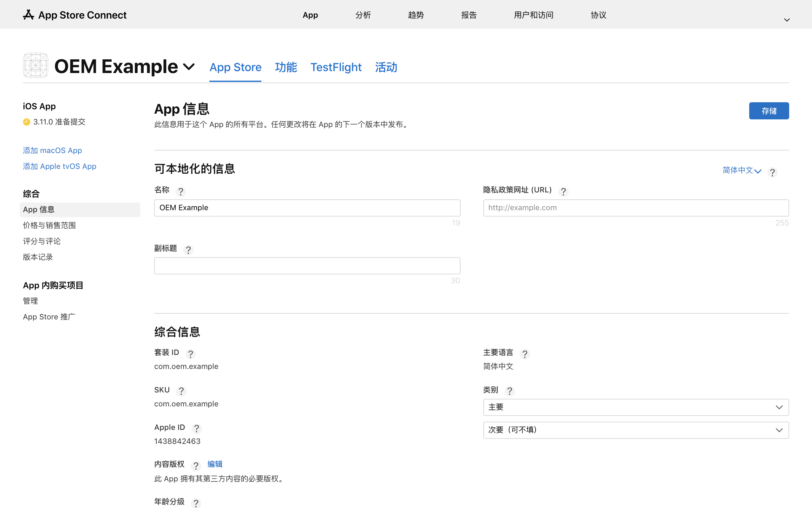Click com.oem.example under 套装 ID
Viewport: 812px width, 508px height.
(186, 366)
